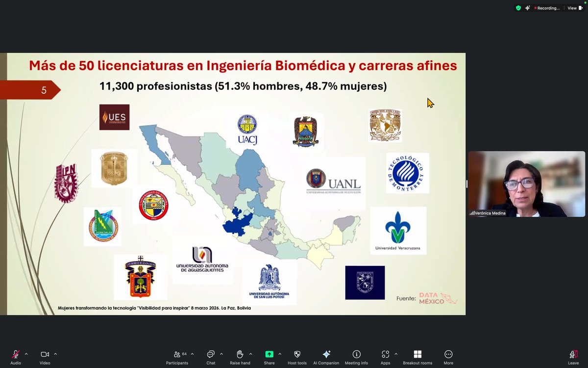Click the UACJ logo on the slide
This screenshot has height=368, width=588.
[247, 130]
